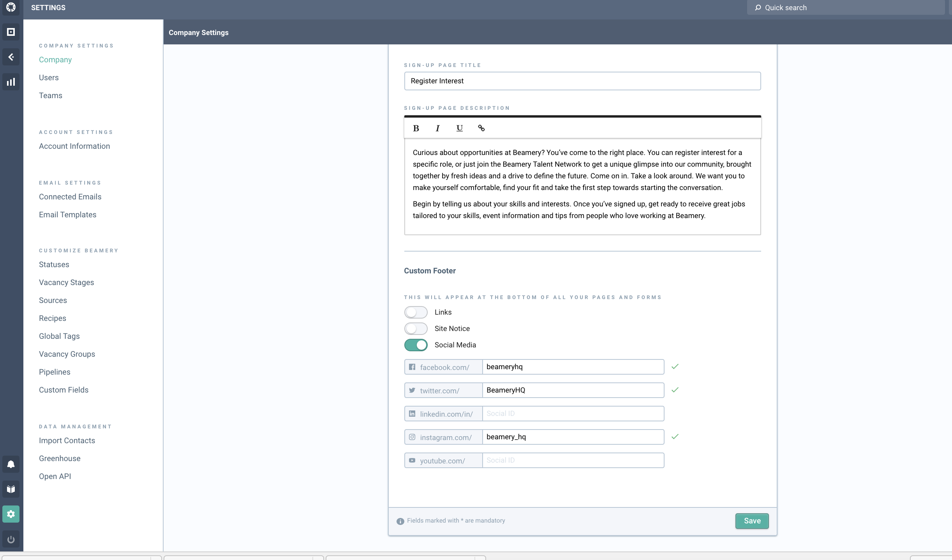Click the Instagram social media icon
The width and height of the screenshot is (952, 560).
[x=412, y=437]
